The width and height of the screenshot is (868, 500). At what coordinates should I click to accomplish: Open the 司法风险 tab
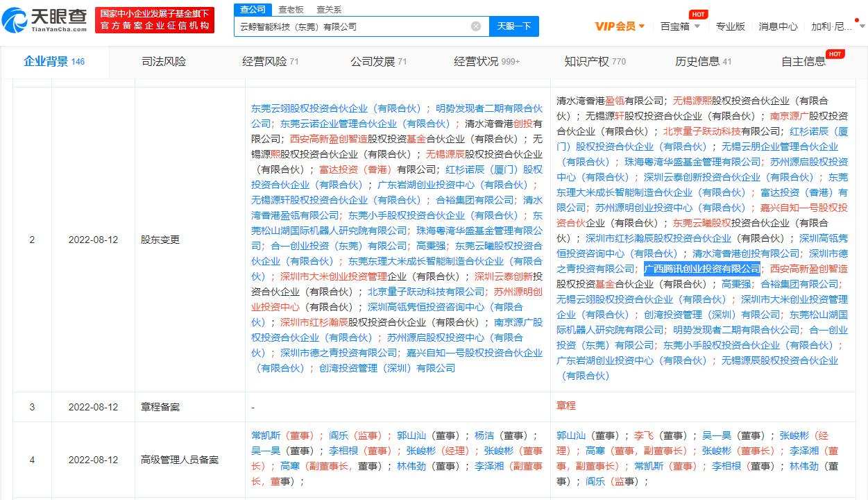tap(164, 62)
